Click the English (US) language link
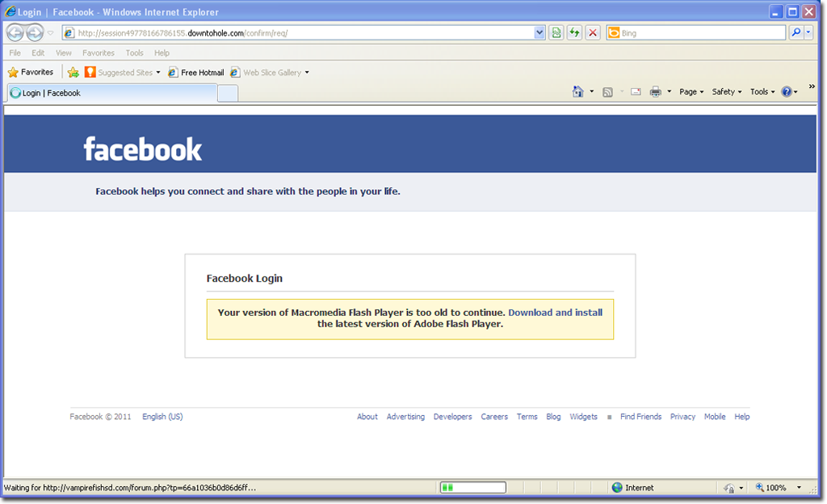The image size is (827, 504). (162, 417)
